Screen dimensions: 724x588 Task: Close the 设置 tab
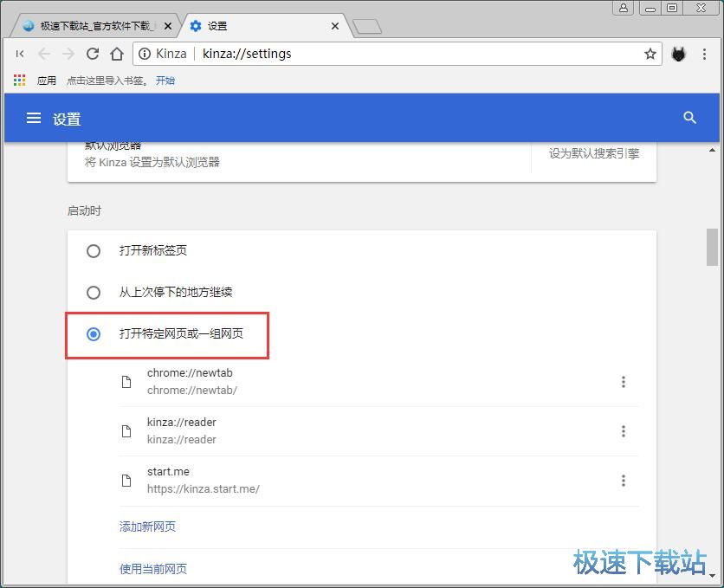(335, 26)
